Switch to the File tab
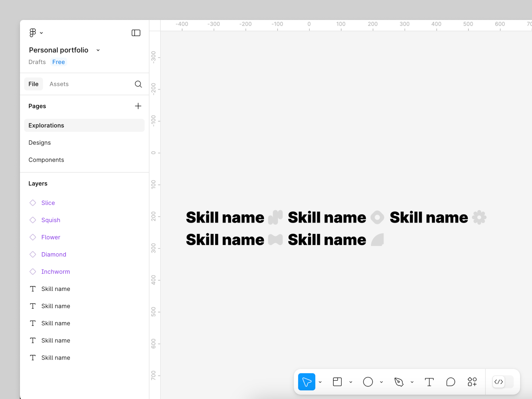This screenshot has height=399, width=532. (33, 84)
